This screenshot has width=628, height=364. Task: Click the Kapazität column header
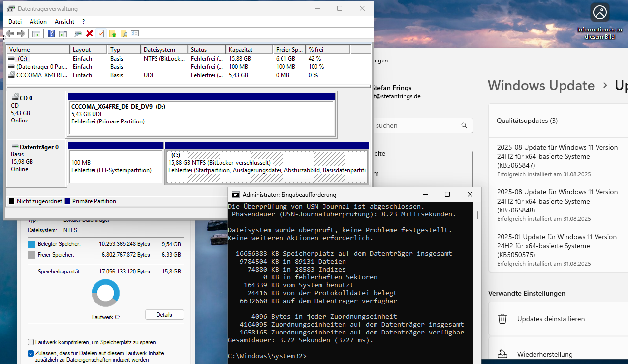pyautogui.click(x=250, y=49)
